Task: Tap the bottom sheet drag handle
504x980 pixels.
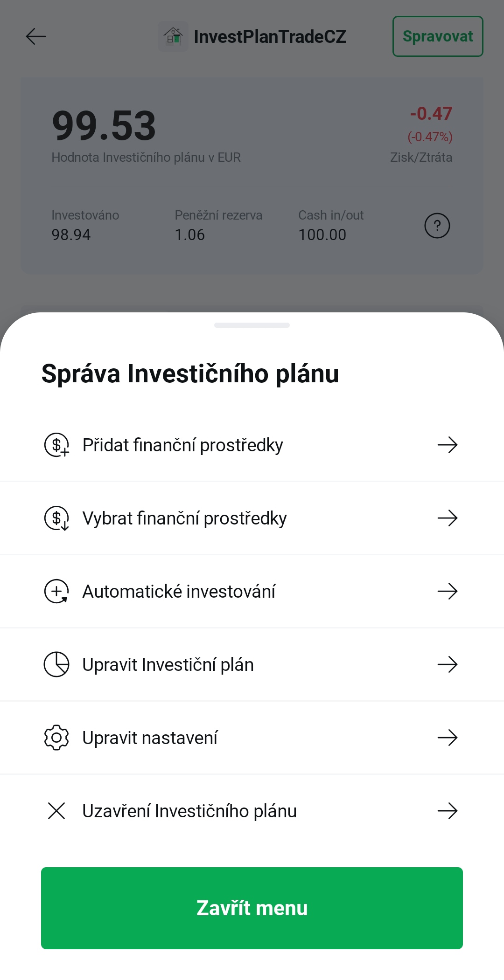Action: tap(252, 325)
